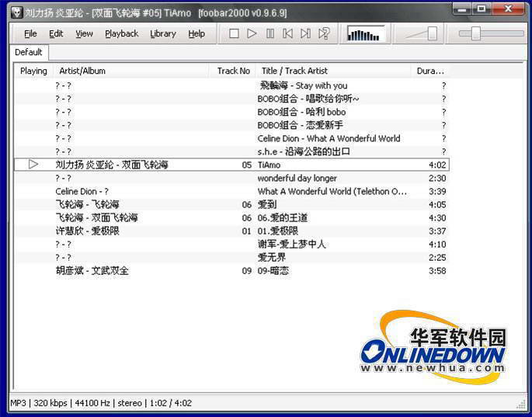Click the status bar playback info text
The image size is (532, 417).
pyautogui.click(x=101, y=403)
